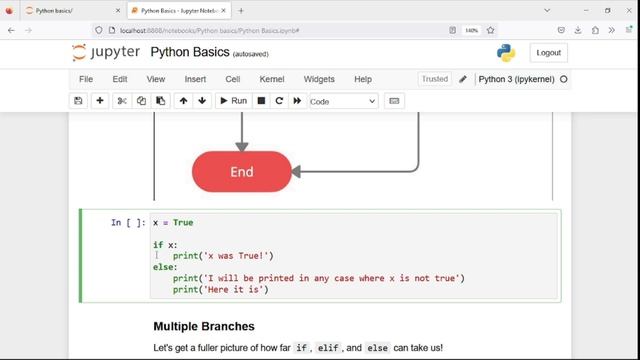Save the notebook with the floppy disk icon
The image size is (640, 360).
click(78, 101)
